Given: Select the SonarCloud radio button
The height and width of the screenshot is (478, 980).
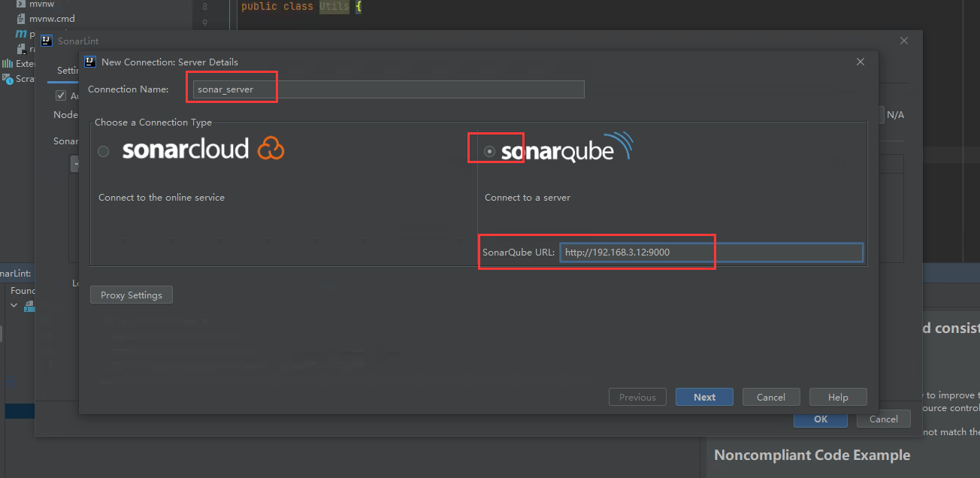Looking at the screenshot, I should tap(104, 151).
